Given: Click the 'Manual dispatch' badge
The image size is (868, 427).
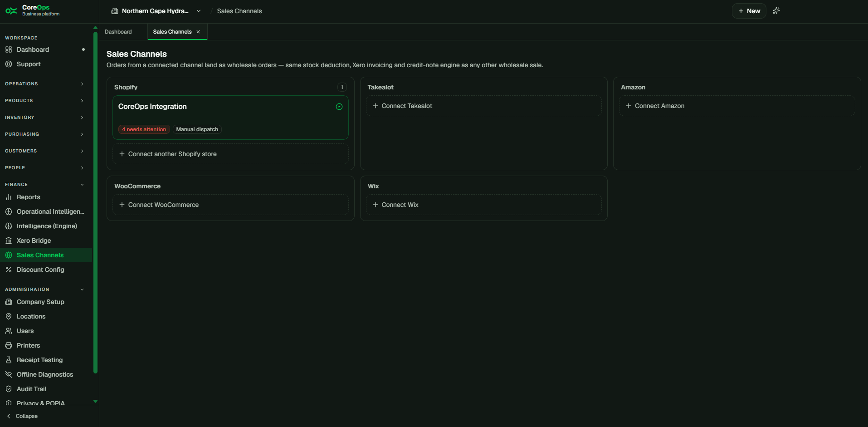Looking at the screenshot, I should click(197, 129).
